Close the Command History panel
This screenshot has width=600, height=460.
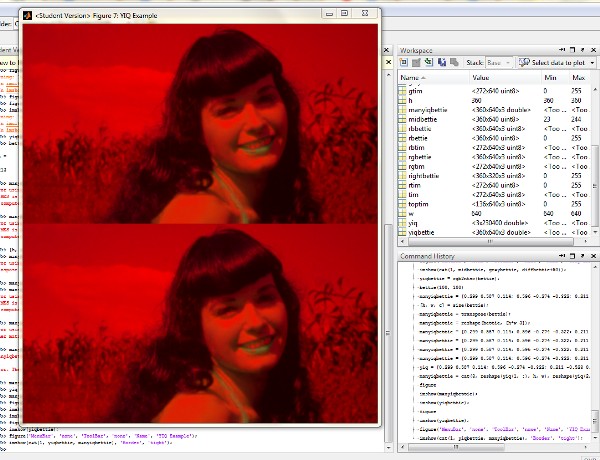(593, 256)
